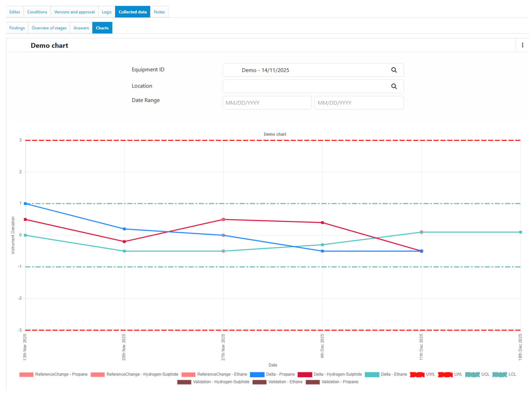The image size is (532, 394).
Task: Click Delta - Hydrogen-Sulphide point on 20th Nov
Action: click(124, 242)
